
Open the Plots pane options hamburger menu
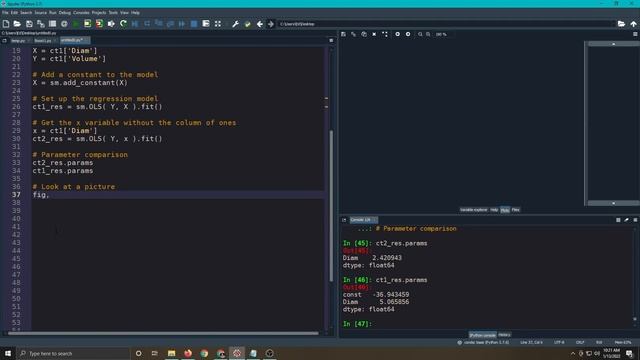click(x=635, y=34)
